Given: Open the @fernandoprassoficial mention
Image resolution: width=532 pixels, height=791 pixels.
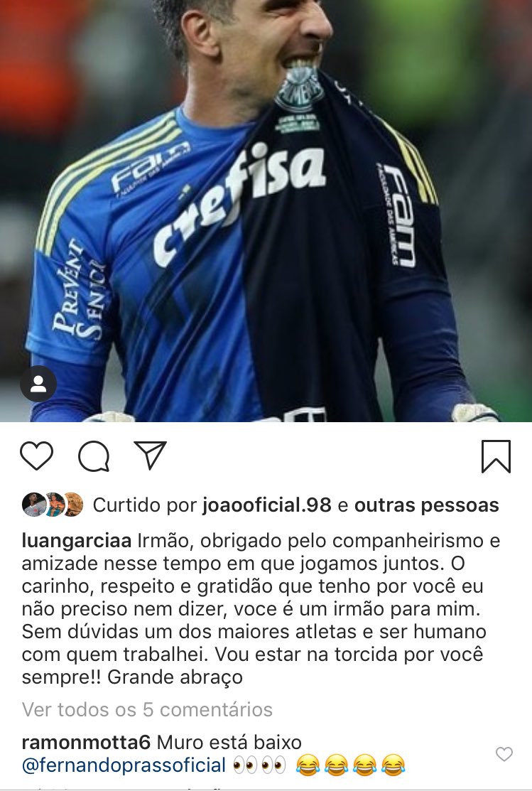Looking at the screenshot, I should click(x=124, y=765).
